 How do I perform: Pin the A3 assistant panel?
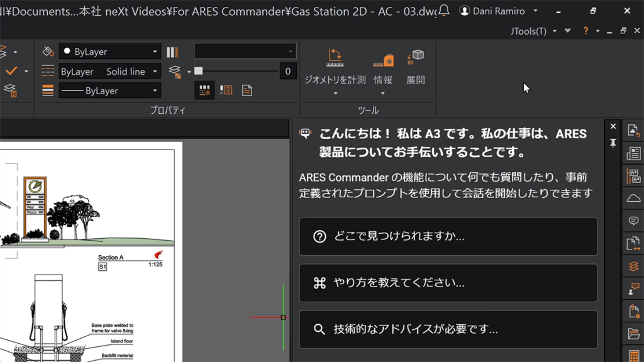click(613, 143)
